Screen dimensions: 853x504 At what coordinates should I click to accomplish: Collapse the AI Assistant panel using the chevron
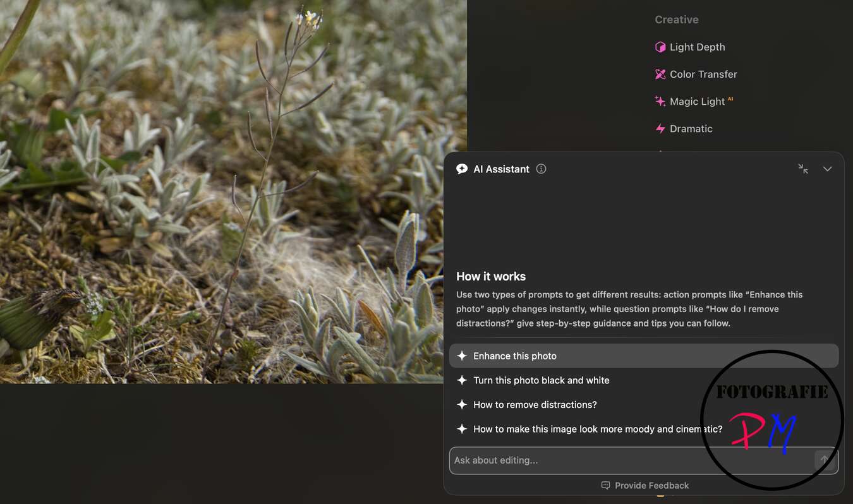coord(827,169)
